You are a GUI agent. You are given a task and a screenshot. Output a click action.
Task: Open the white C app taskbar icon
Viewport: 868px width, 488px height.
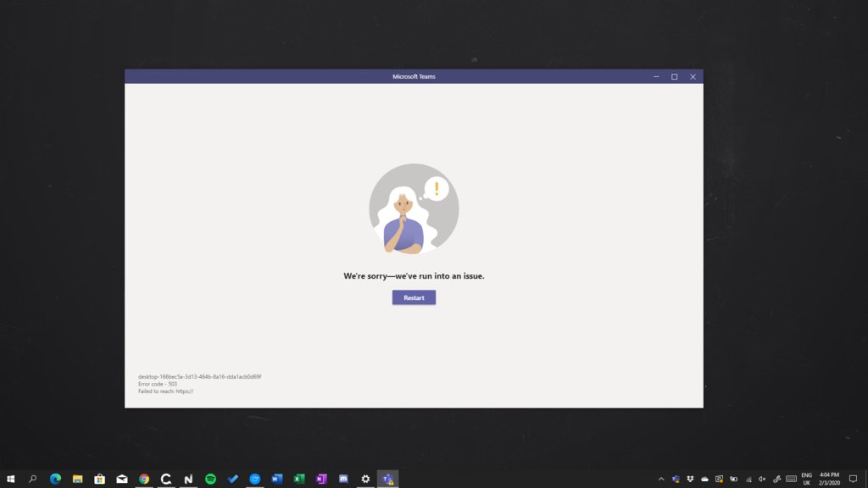tap(166, 479)
